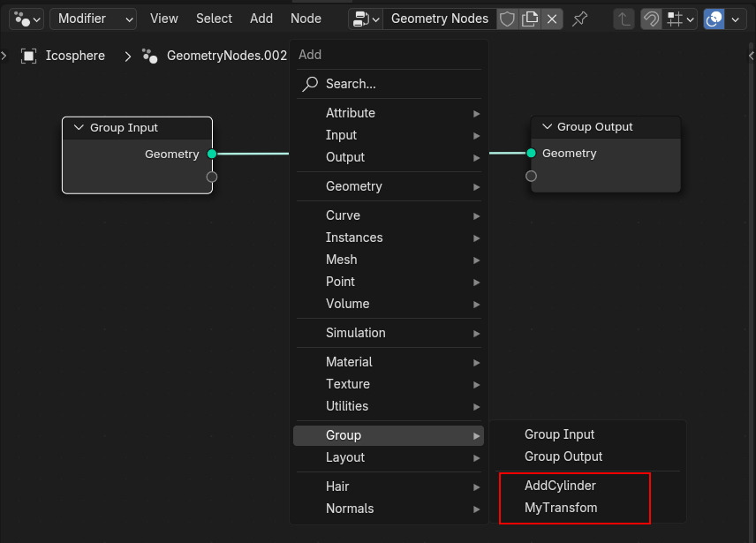This screenshot has width=756, height=543.
Task: Open the Output submenu
Action: (389, 157)
